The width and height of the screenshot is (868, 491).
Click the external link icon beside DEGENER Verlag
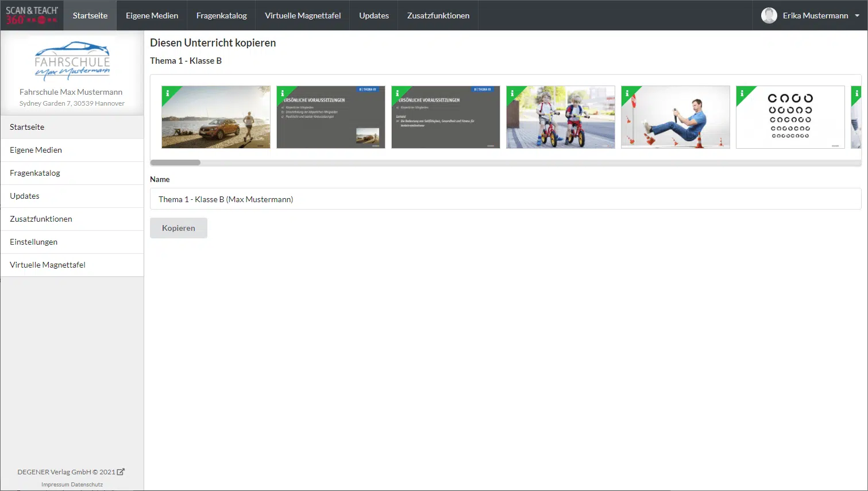click(x=121, y=472)
